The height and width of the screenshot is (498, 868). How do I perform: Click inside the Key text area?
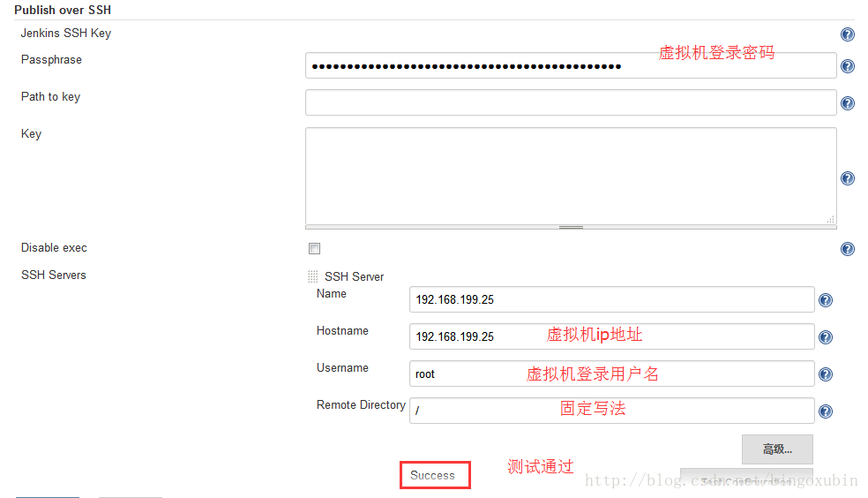point(571,176)
